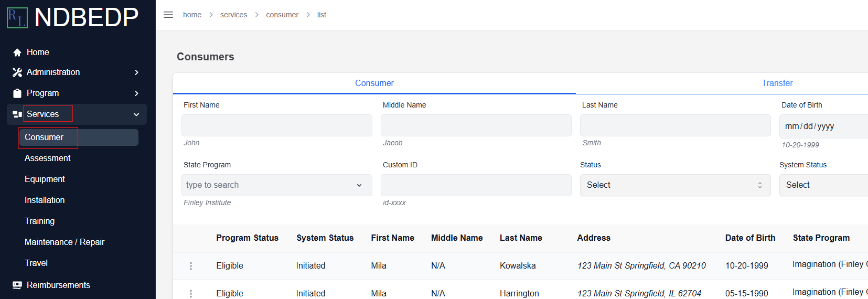Open row actions for Mila Harrington
Image resolution: width=868 pixels, height=299 pixels.
tap(191, 293)
